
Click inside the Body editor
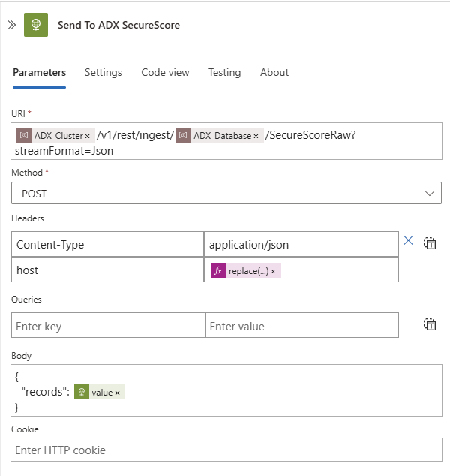[226, 390]
